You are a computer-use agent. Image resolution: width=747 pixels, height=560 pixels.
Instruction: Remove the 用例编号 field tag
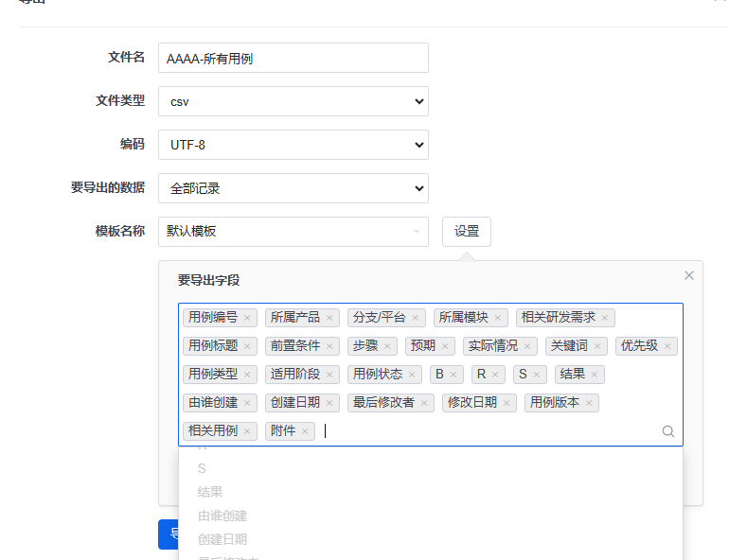click(247, 318)
